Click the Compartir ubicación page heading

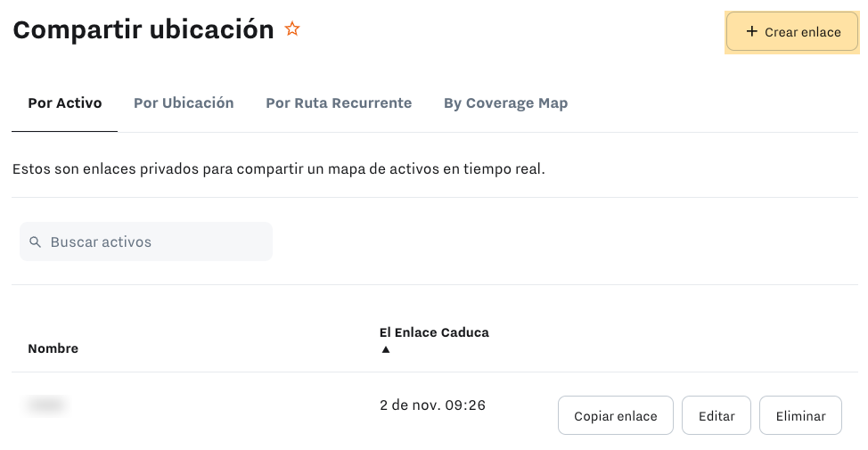[x=143, y=29]
